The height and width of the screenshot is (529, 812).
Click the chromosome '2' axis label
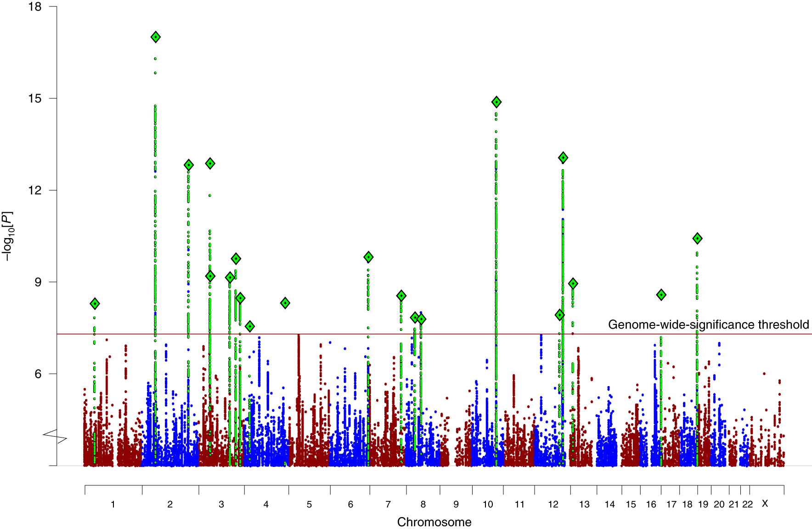click(x=170, y=505)
